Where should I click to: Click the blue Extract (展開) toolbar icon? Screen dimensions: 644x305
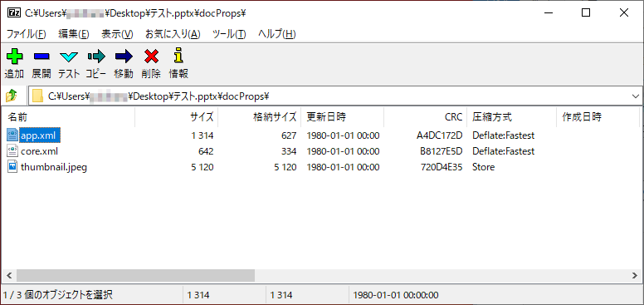pos(41,56)
